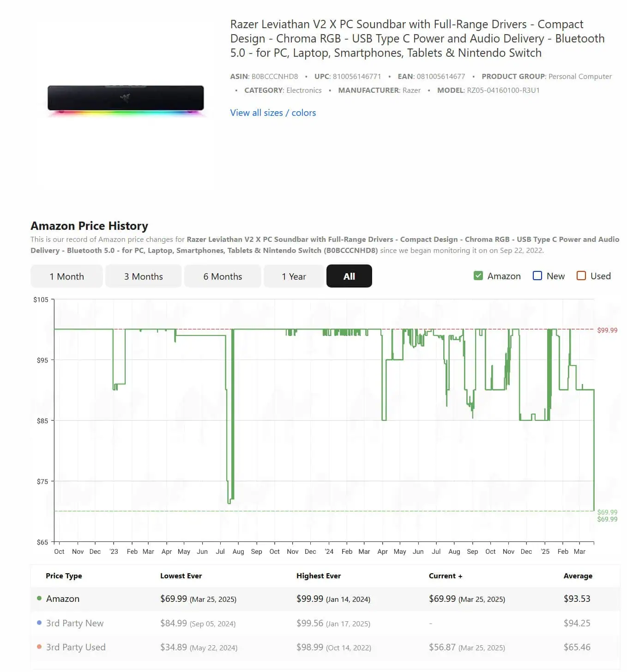Click the EAN value 081005614677

click(x=441, y=77)
